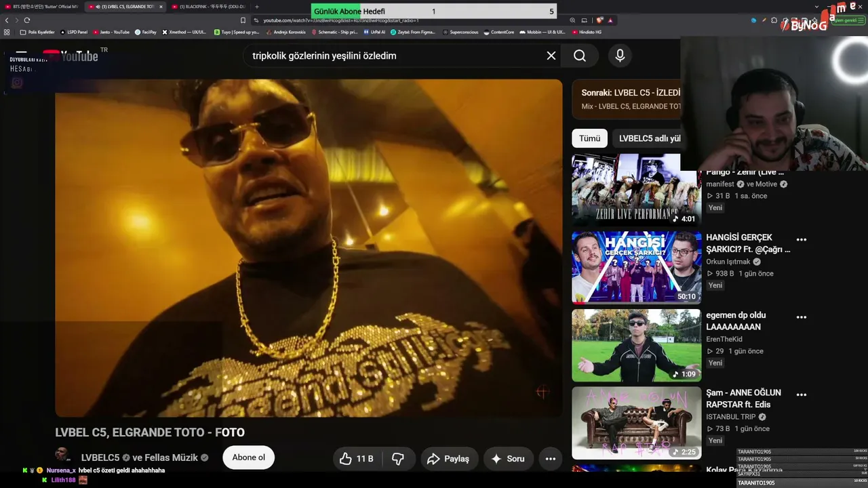Open the egemen dp oldu video thumbnail
Screen dimensions: 868x488
point(636,346)
